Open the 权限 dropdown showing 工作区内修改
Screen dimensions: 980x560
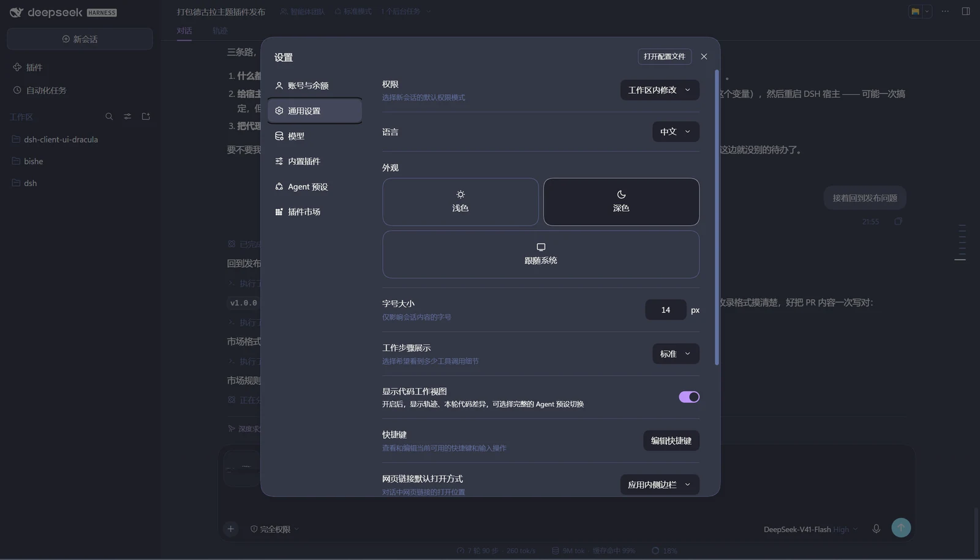tap(660, 90)
